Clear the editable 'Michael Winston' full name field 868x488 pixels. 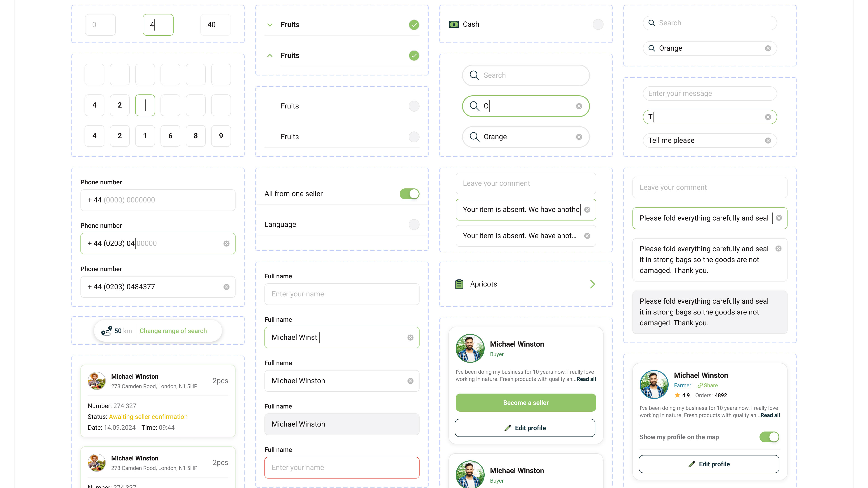click(410, 381)
